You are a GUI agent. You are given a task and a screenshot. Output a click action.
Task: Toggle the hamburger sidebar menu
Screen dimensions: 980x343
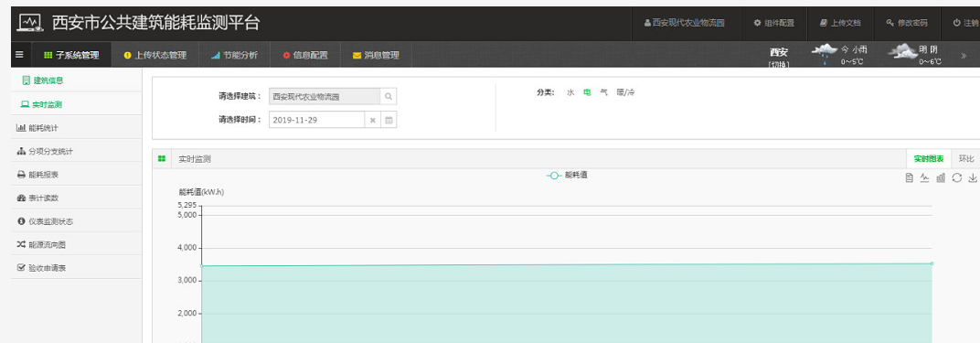19,55
